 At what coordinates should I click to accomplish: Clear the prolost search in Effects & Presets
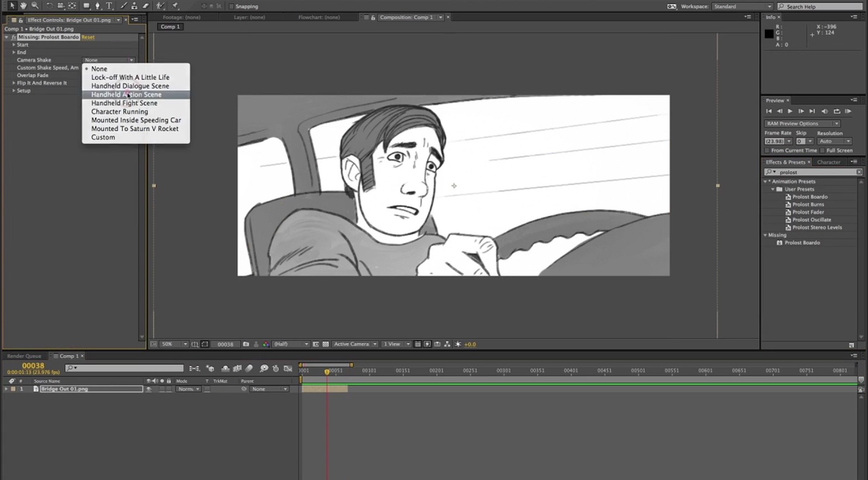click(859, 172)
